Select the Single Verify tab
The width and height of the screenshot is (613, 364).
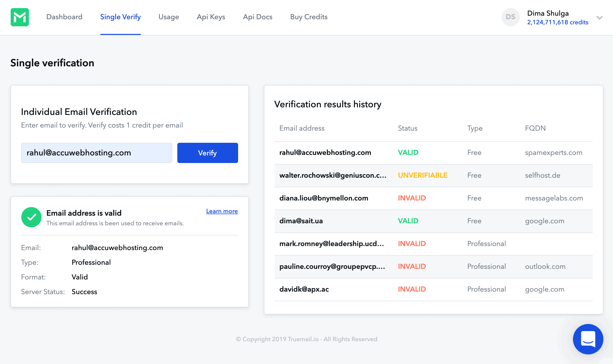click(121, 17)
